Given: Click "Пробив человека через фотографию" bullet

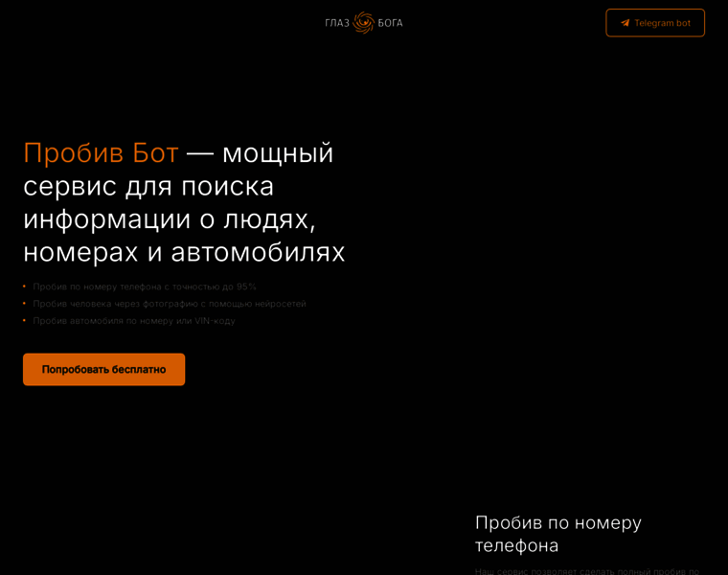Looking at the screenshot, I should (170, 304).
